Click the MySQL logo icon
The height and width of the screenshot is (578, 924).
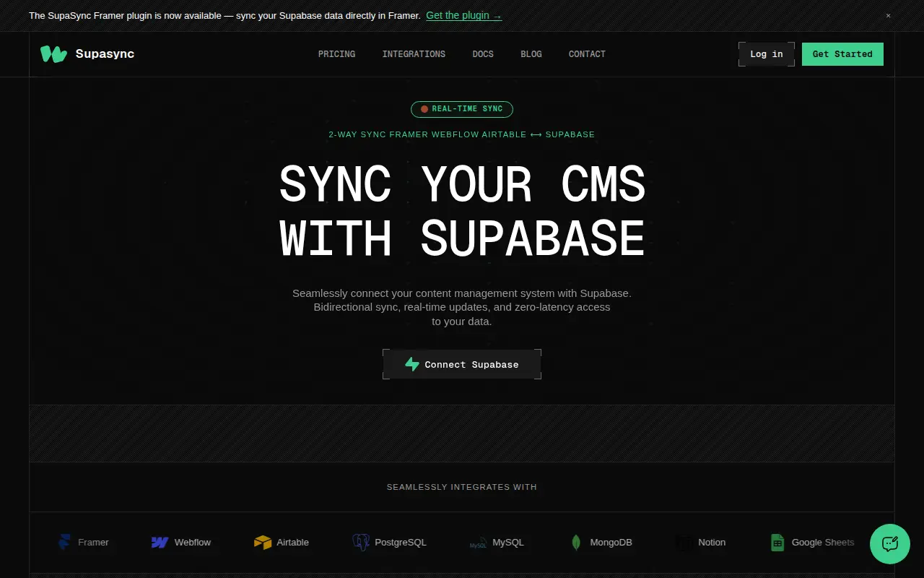point(478,543)
